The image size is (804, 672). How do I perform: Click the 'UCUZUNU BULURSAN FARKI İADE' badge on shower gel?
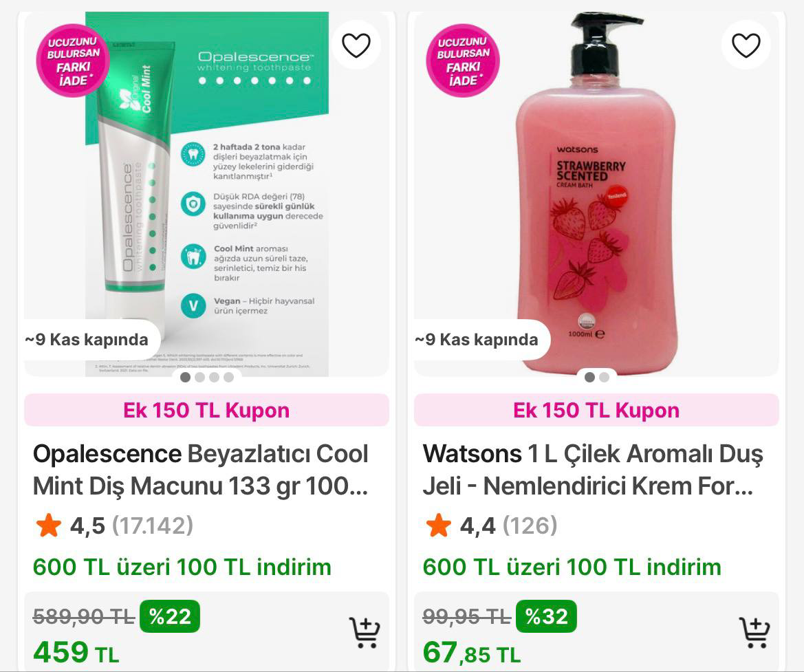[461, 61]
